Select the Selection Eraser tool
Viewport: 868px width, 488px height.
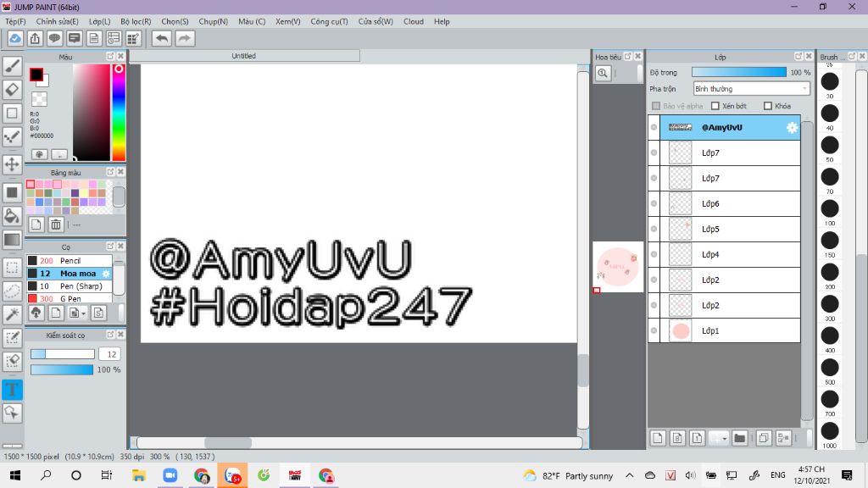point(12,361)
